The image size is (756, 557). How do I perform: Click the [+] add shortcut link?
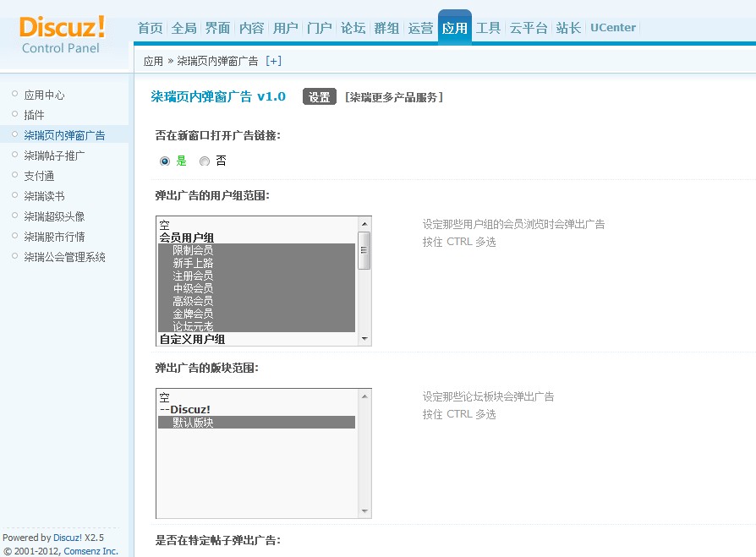(x=273, y=61)
